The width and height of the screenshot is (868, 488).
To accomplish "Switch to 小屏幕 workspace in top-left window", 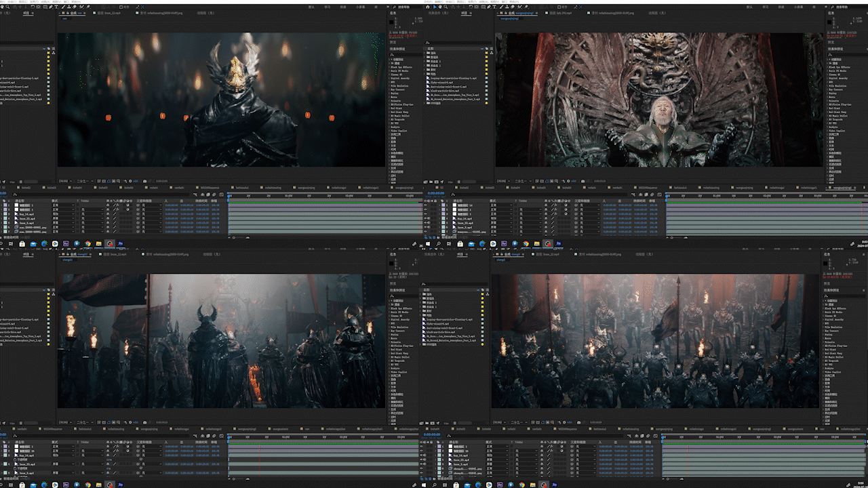I will click(x=360, y=7).
